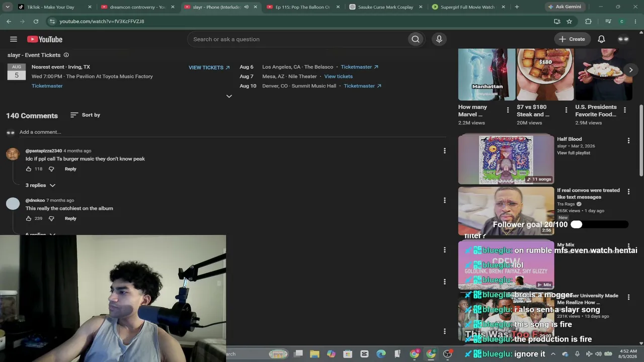Click the Chrome address bar URL

[x=102, y=22]
